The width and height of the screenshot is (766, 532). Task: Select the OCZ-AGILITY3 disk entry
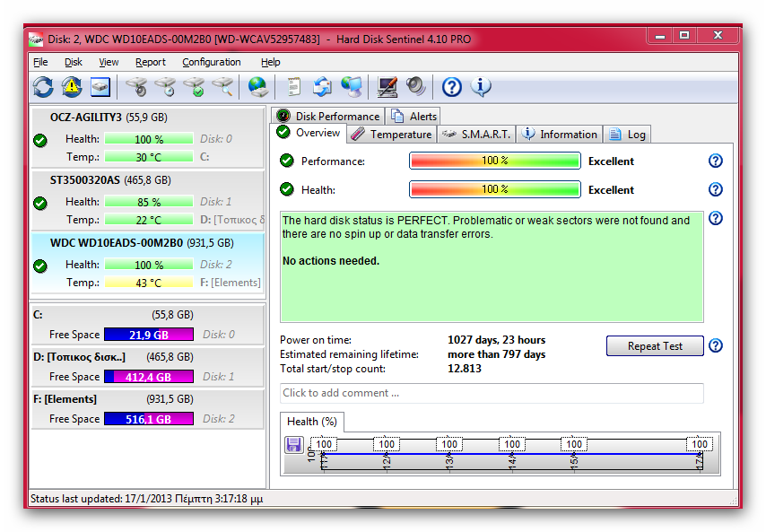[147, 137]
